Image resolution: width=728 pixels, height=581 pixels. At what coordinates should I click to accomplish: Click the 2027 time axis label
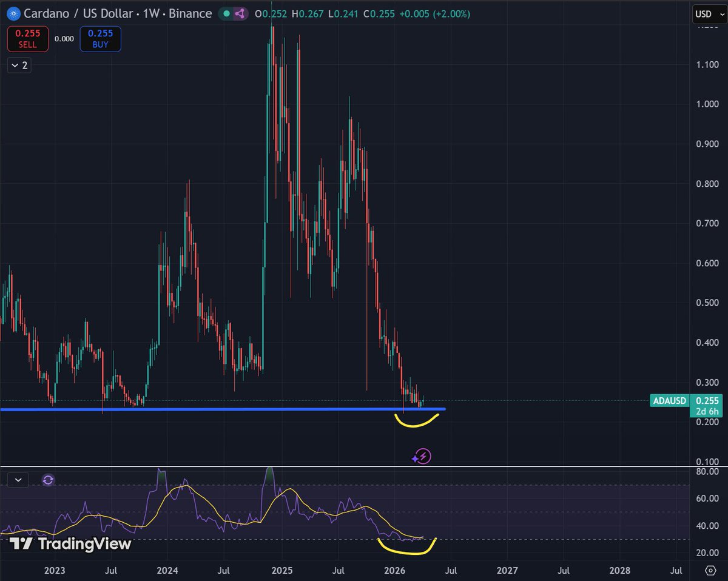(x=507, y=571)
